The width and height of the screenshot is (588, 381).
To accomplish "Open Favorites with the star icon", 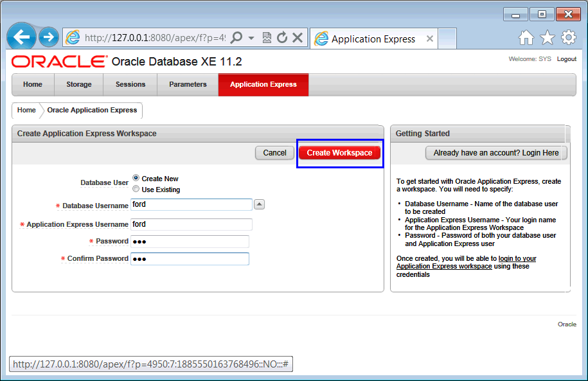I will point(548,37).
